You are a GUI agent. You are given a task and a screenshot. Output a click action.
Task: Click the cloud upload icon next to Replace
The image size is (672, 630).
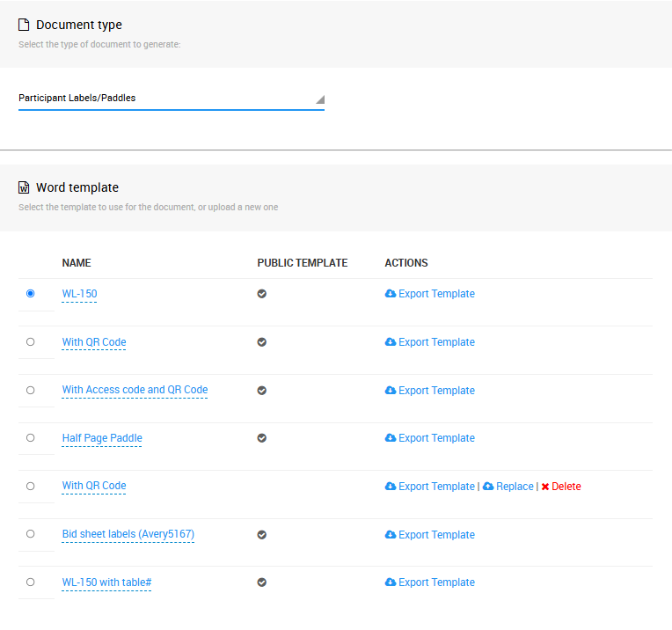(x=488, y=487)
